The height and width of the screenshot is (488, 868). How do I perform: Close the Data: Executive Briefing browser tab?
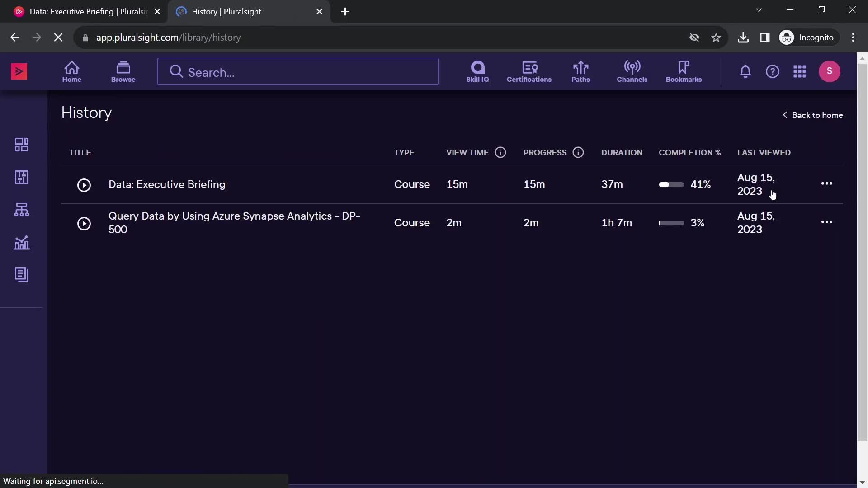point(157,12)
